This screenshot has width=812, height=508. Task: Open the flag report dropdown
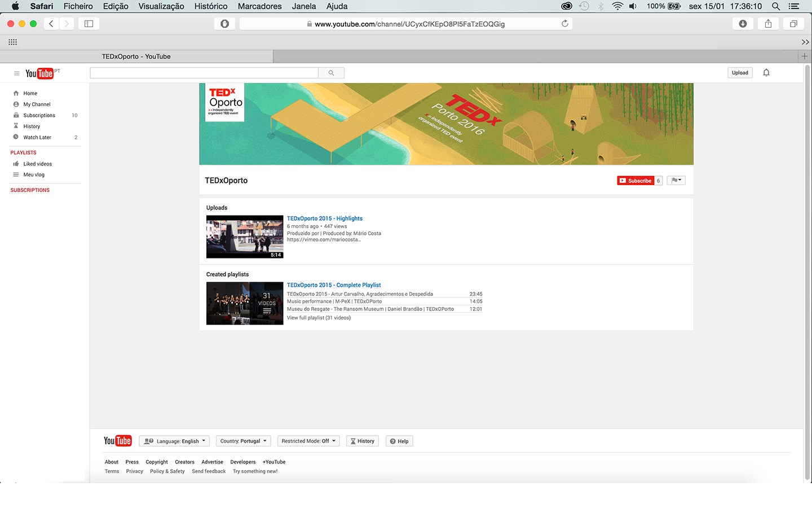click(676, 181)
